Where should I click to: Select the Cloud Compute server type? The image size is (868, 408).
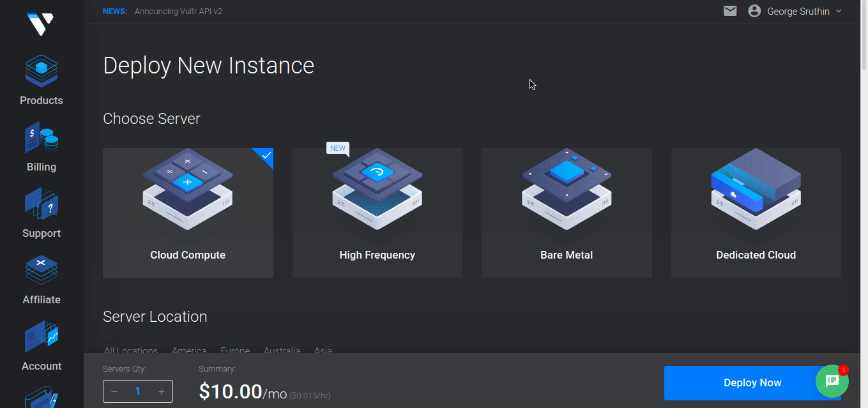(188, 213)
